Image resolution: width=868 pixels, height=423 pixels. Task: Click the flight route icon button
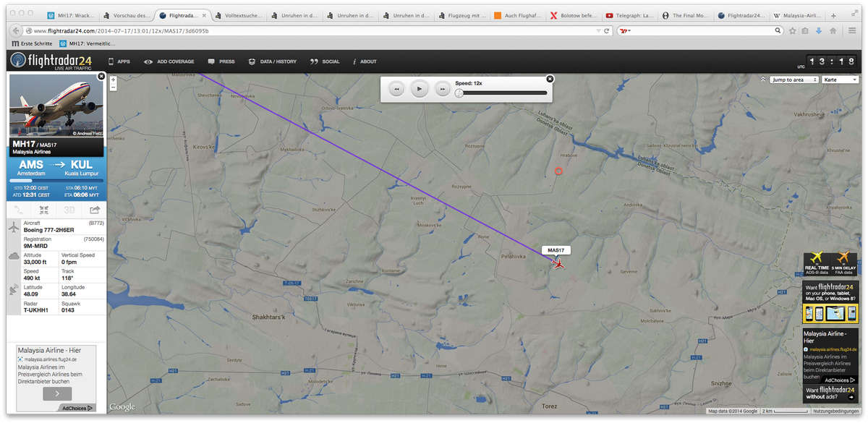coord(19,210)
